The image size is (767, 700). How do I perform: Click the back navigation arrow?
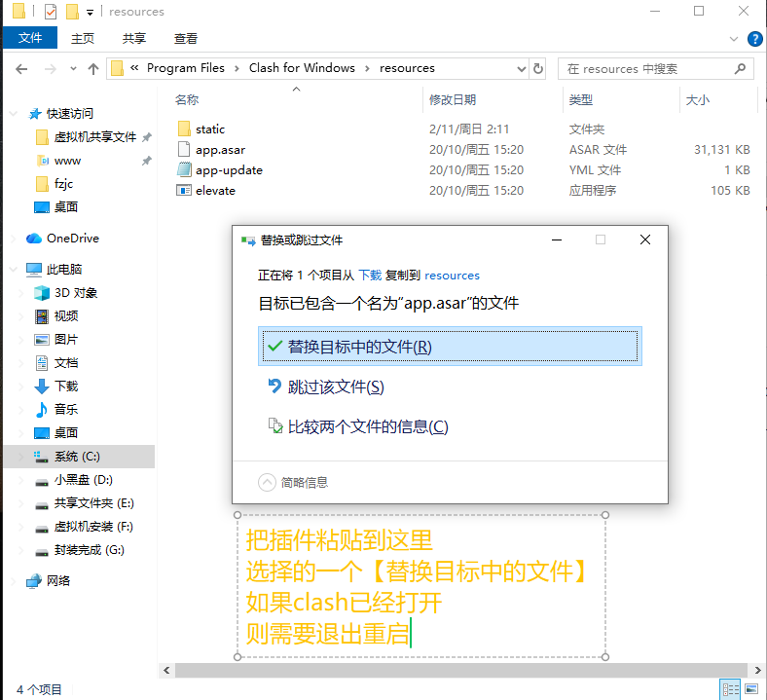22,68
